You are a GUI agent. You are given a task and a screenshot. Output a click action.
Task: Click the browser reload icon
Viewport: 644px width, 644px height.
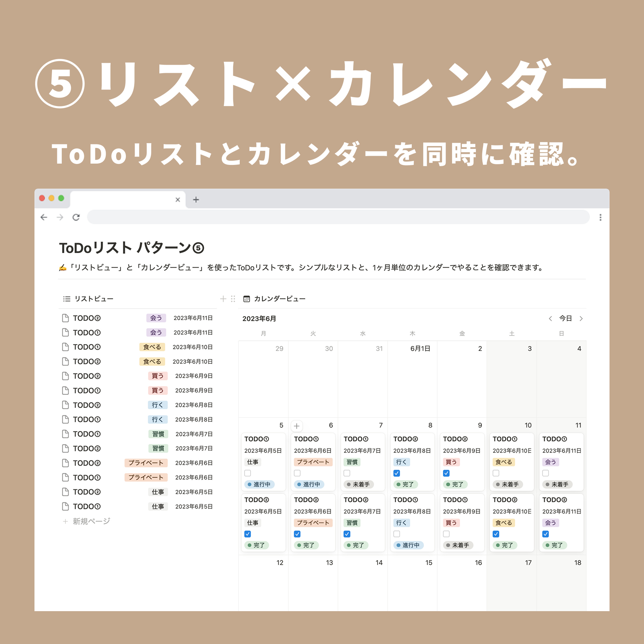pyautogui.click(x=76, y=217)
